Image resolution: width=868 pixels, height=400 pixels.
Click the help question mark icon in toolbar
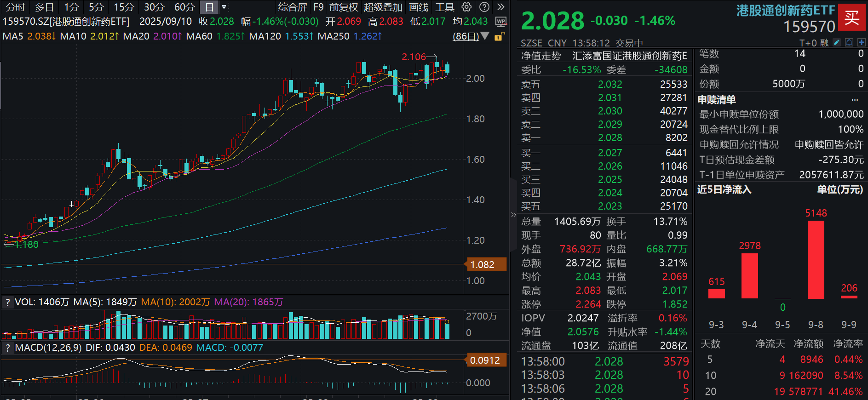pyautogui.click(x=484, y=7)
